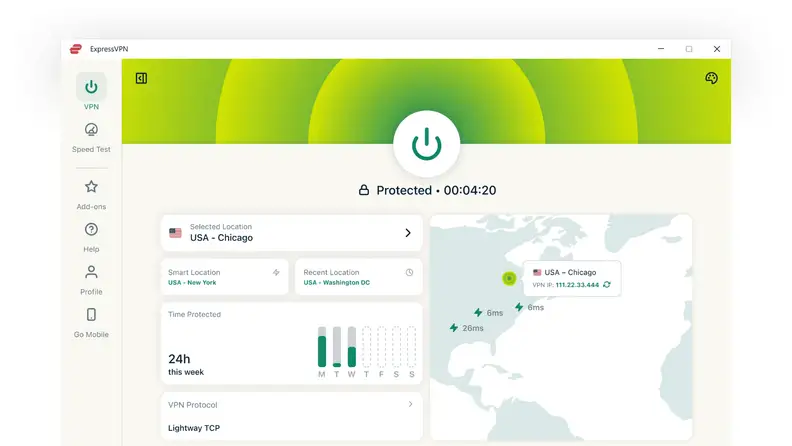Open the Speed Test page
This screenshot has width=792, height=446.
(91, 137)
